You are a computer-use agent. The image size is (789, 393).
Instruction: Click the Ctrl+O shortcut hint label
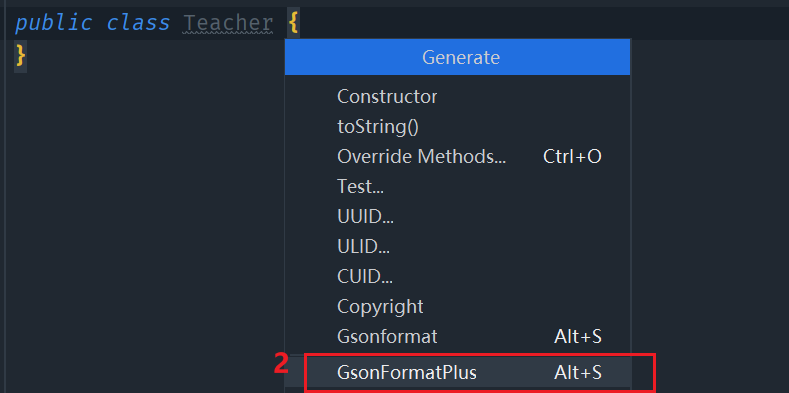coord(572,157)
